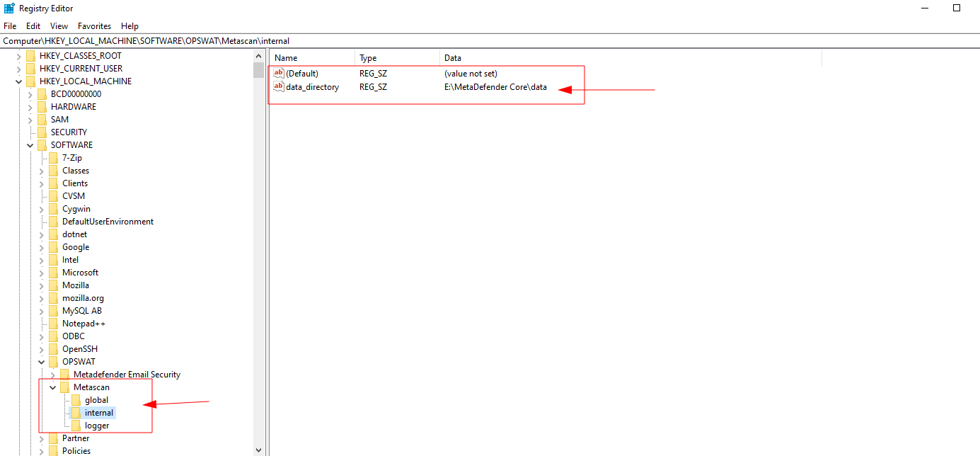Click the HARDWARE folder icon
Viewport: 980px width, 456px height.
point(42,107)
